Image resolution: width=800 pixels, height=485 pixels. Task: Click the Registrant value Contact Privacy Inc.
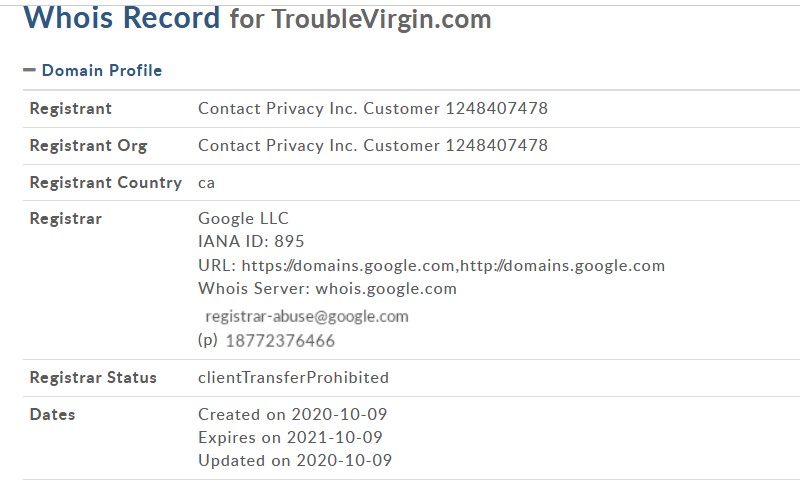372,108
